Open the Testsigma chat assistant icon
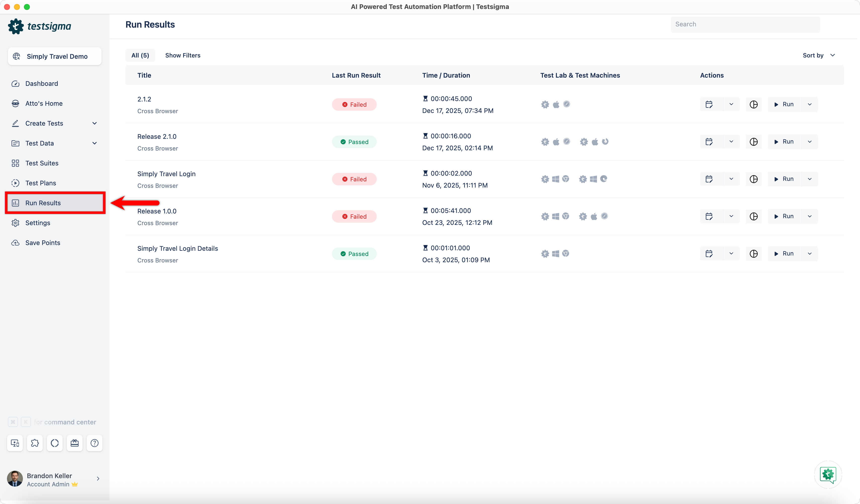The height and width of the screenshot is (504, 860). click(x=828, y=474)
